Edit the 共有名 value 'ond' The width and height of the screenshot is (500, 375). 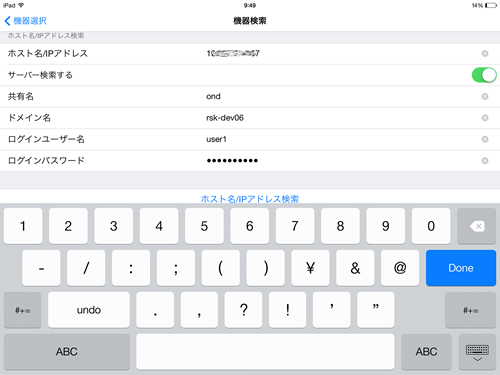click(213, 96)
